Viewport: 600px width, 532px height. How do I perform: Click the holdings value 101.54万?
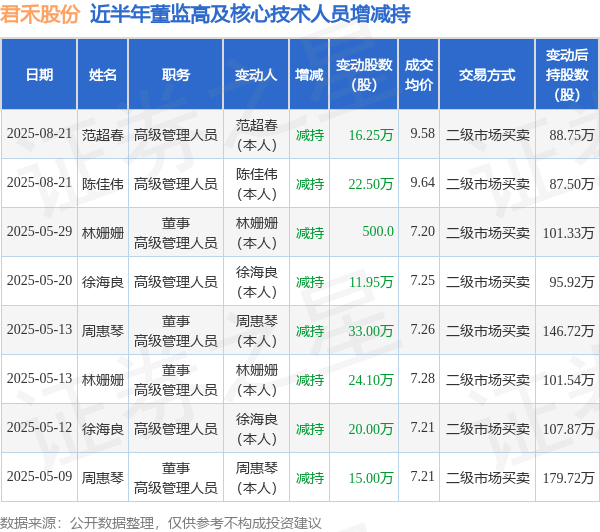568,380
